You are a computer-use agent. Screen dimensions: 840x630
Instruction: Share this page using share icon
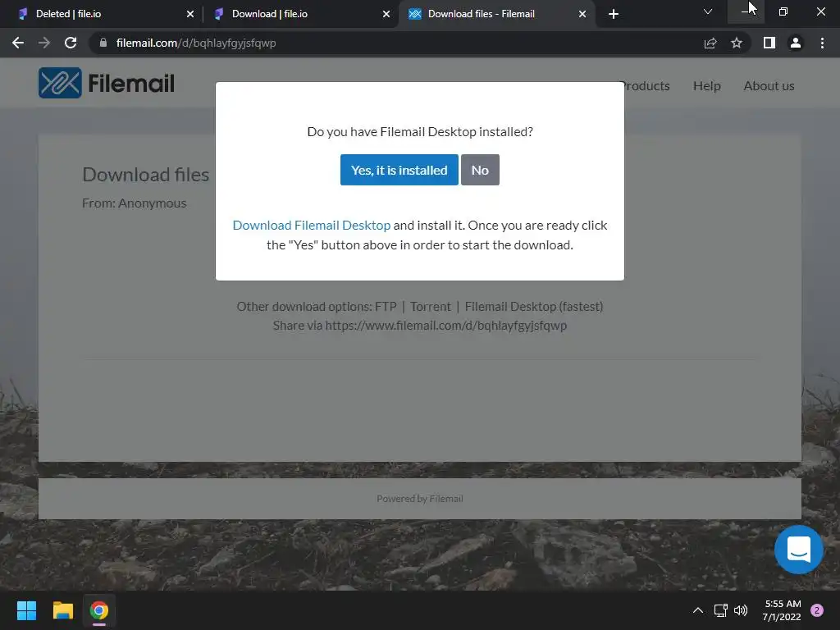[x=710, y=43]
